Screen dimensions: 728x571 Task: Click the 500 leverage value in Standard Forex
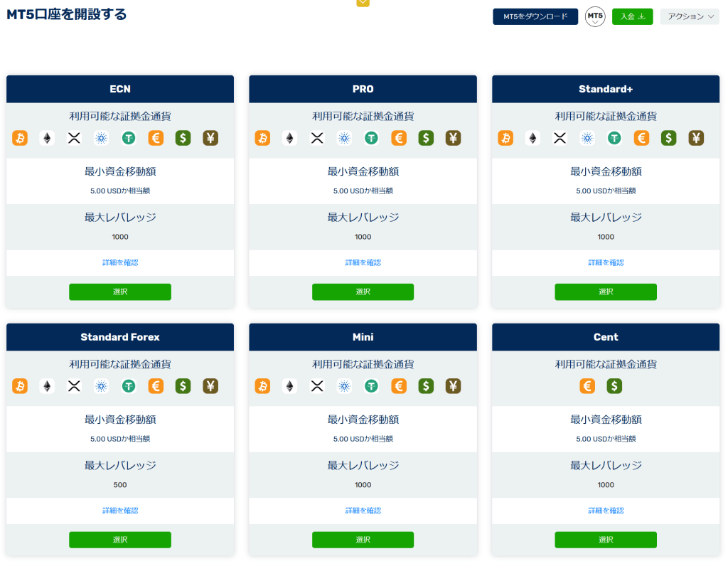point(120,485)
